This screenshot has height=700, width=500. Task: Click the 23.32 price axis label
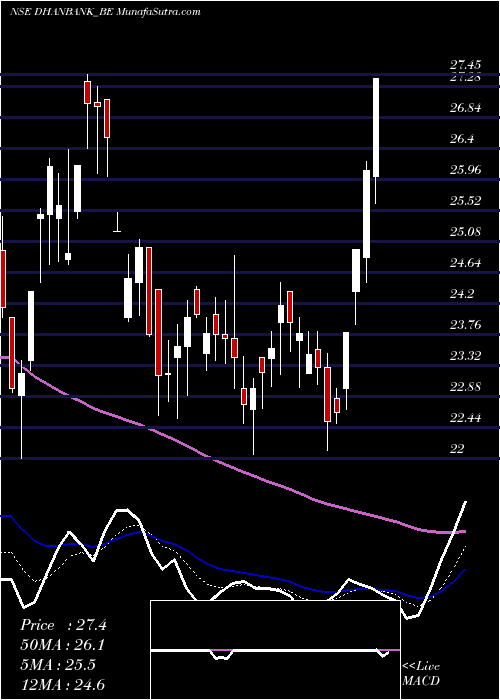[x=466, y=356]
